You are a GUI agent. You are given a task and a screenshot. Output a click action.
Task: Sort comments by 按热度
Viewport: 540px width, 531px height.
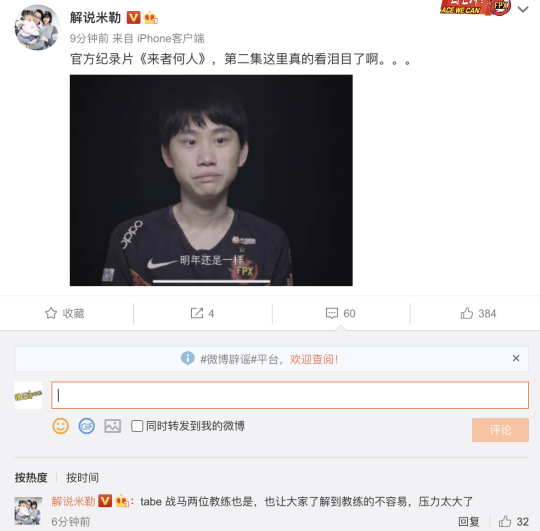[31, 478]
